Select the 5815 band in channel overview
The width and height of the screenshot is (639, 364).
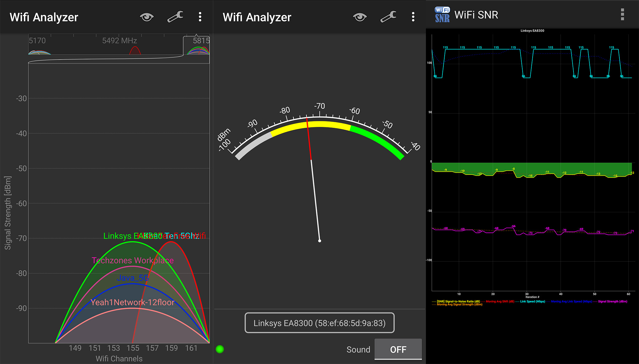[197, 45]
